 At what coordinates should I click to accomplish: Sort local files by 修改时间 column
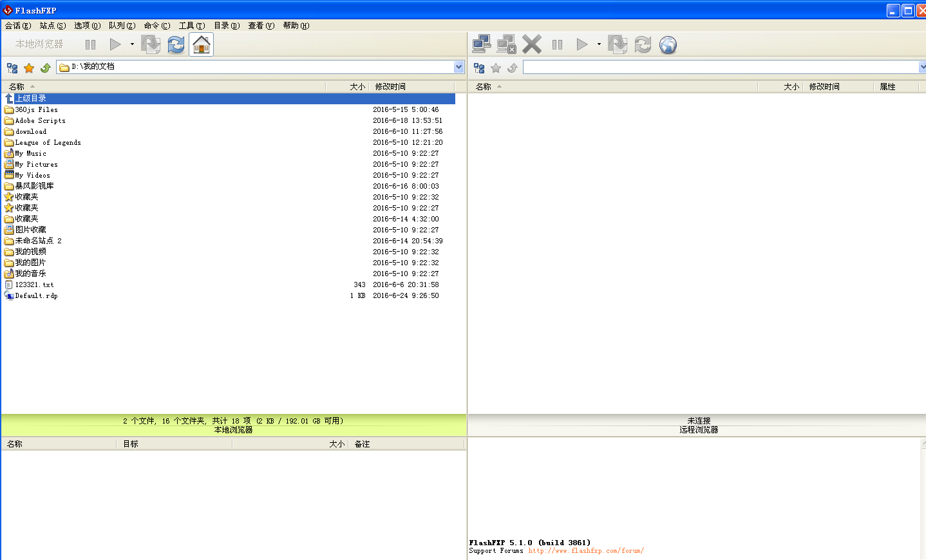click(x=392, y=86)
